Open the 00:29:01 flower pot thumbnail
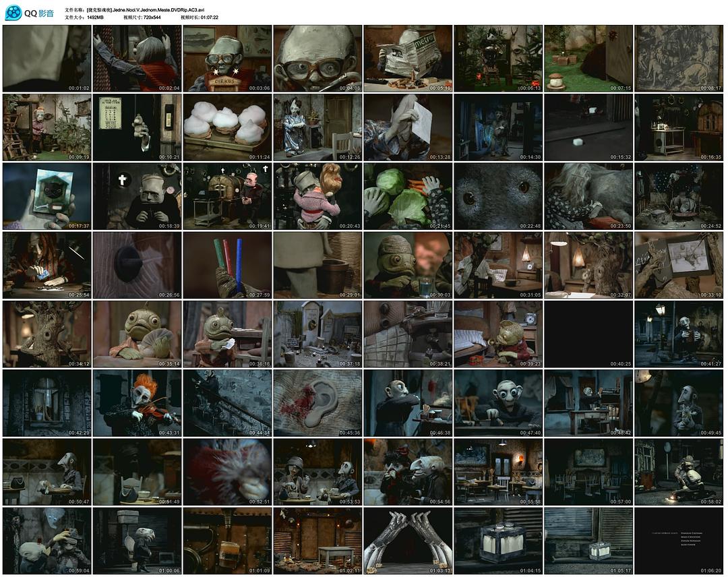The height and width of the screenshot is (577, 728). point(317,265)
